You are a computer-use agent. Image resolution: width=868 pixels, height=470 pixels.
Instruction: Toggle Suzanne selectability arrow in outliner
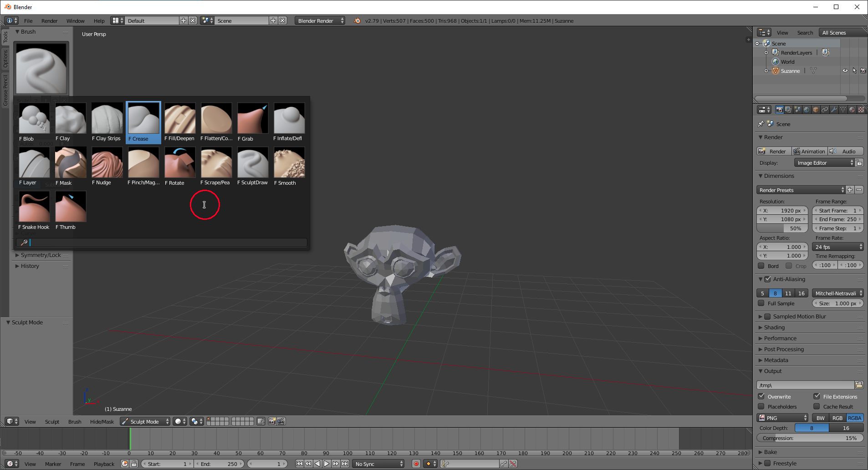tap(854, 71)
